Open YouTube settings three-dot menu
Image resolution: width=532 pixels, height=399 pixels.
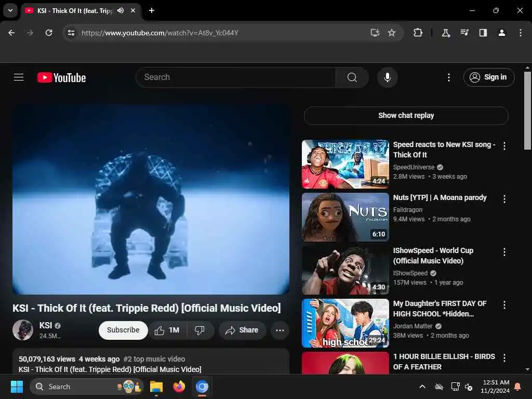pyautogui.click(x=448, y=77)
